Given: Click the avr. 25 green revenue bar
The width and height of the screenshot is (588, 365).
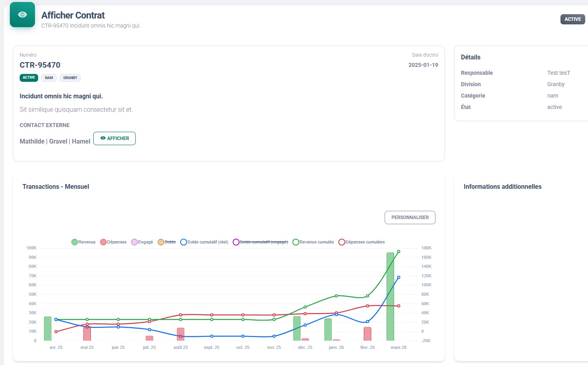Looking at the screenshot, I should pos(48,329).
